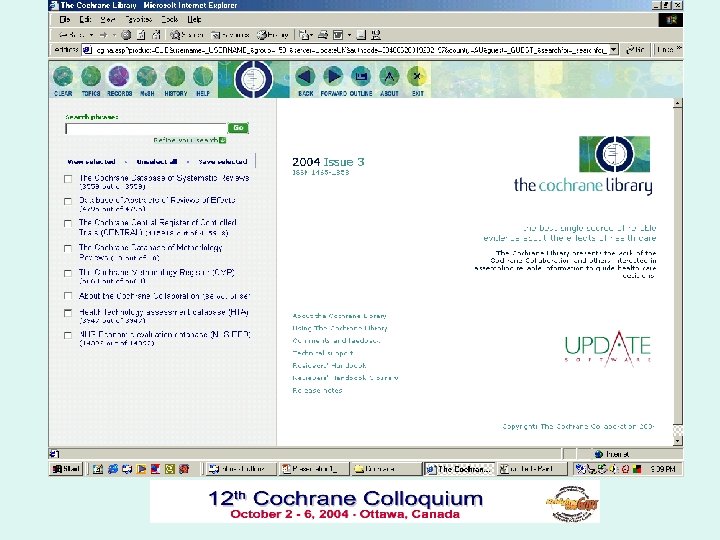Click the Update Software logo
Viewport: 720px width, 540px height.
click(608, 349)
